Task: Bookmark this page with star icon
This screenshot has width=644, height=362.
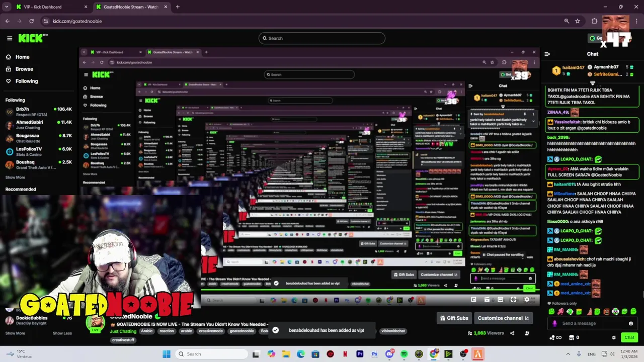Action: [x=578, y=21]
